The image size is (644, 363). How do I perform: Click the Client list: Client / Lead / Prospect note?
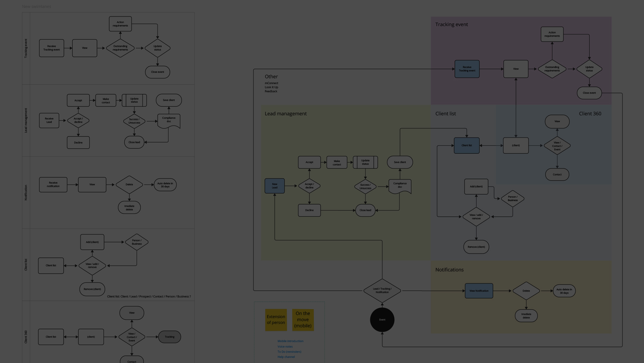click(149, 297)
